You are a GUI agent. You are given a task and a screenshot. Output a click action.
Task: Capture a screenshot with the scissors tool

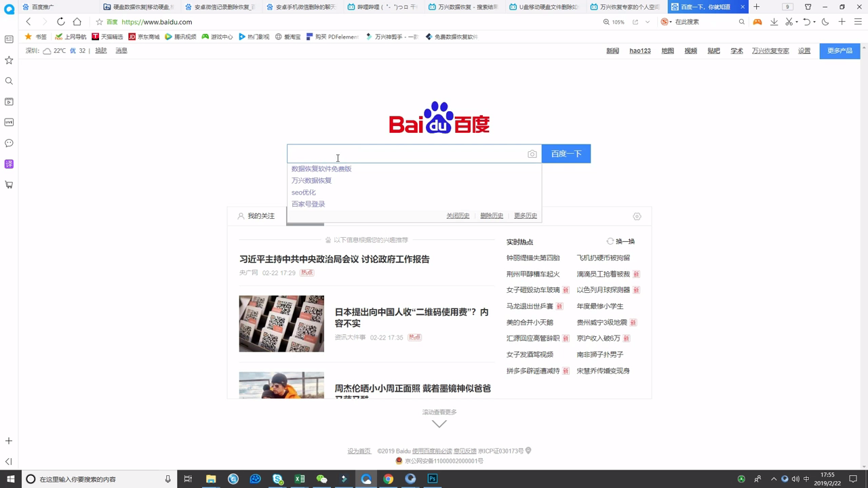tap(789, 22)
